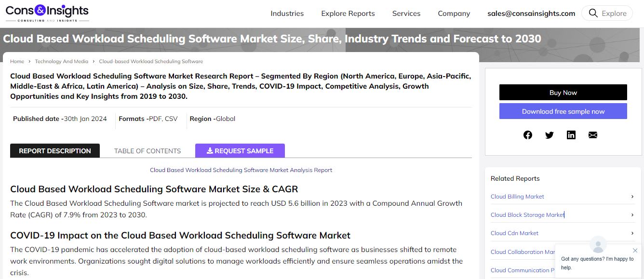This screenshot has width=644, height=279.
Task: Expand the Cloud Cdn Market chevron
Action: 632,233
